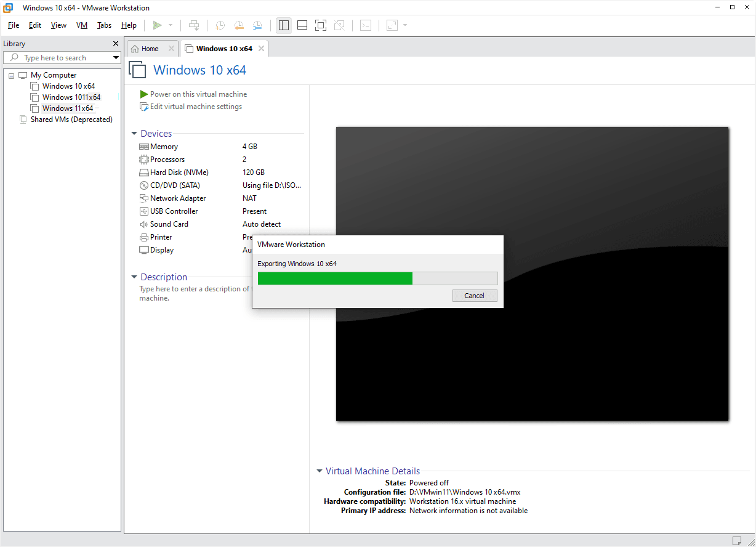Open the stretch guest dropdown arrow

pyautogui.click(x=405, y=25)
